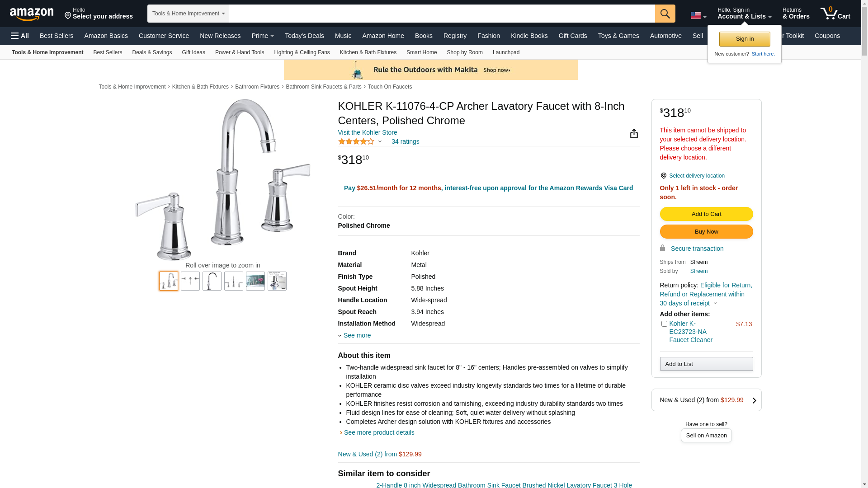Go to Kitchen & Bath Fixtures subnav

pyautogui.click(x=368, y=52)
